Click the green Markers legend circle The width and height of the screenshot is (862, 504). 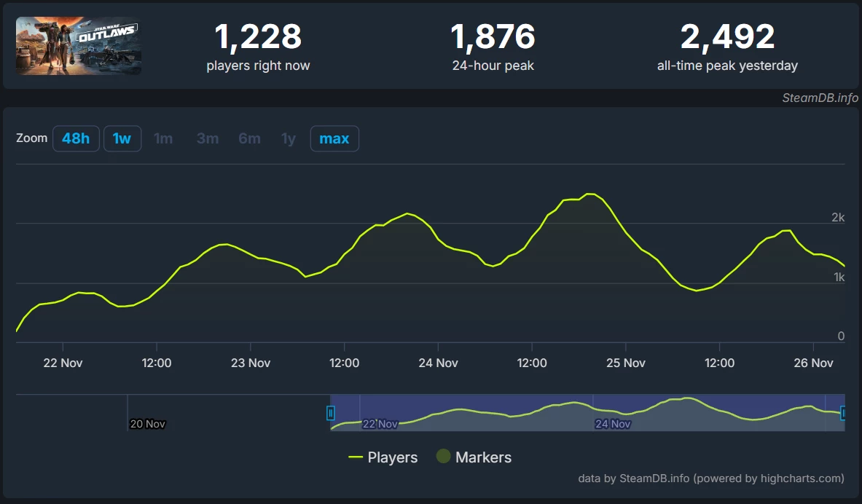point(443,456)
